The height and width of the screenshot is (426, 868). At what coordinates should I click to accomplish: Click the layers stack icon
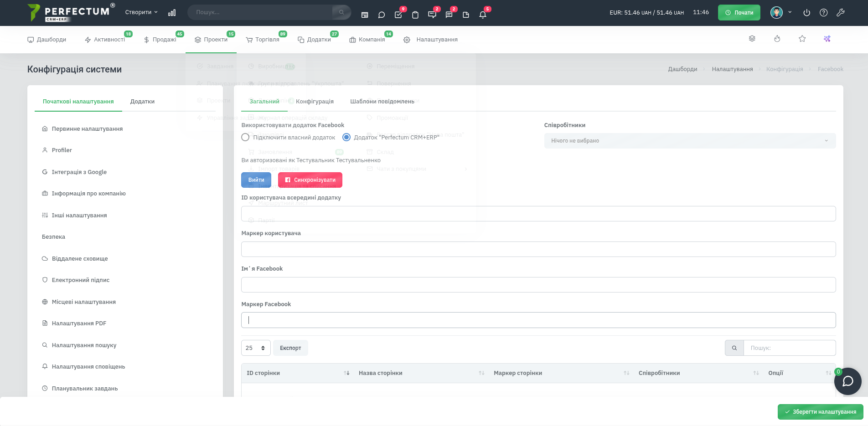pos(752,39)
